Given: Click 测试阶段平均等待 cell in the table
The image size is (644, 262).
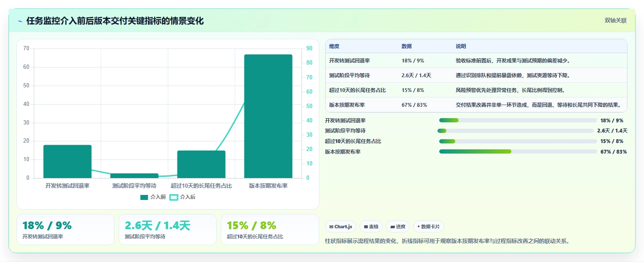Looking at the screenshot, I should (349, 76).
